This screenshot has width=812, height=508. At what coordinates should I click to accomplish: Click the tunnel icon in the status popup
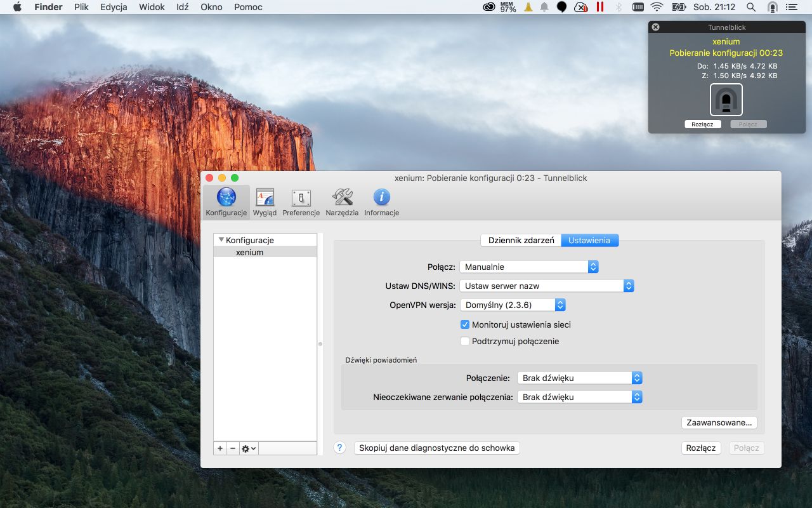tap(726, 100)
